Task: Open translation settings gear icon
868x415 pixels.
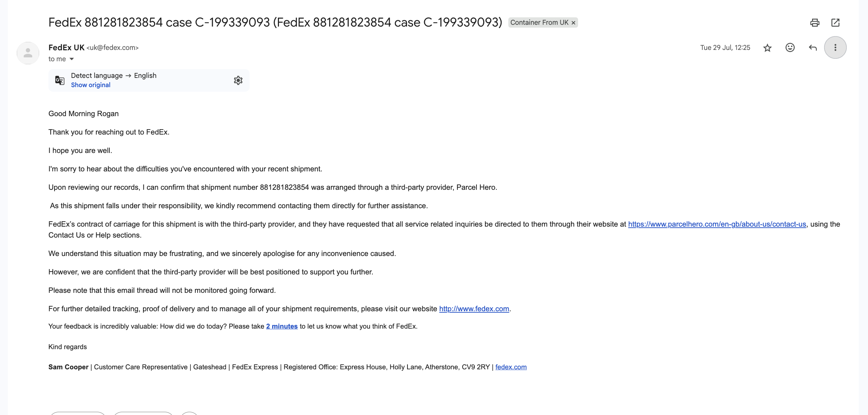Action: (x=238, y=80)
